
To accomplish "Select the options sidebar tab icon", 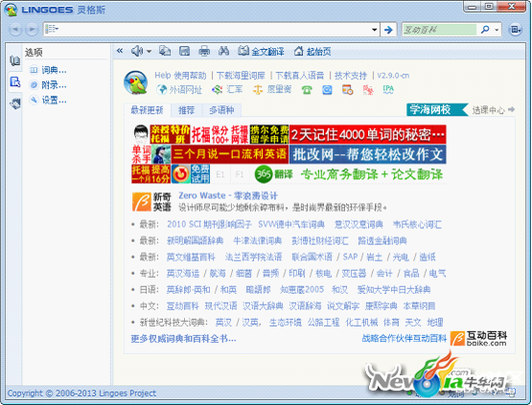I will tap(15, 81).
